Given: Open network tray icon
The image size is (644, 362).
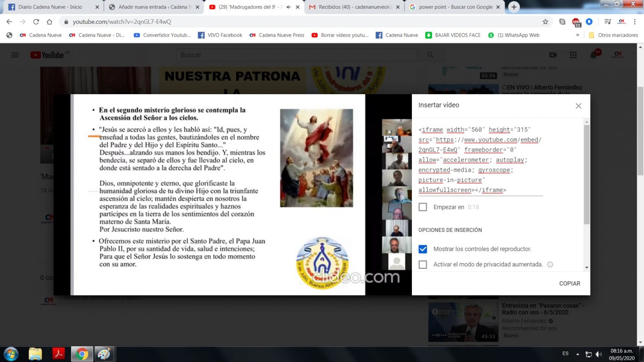Looking at the screenshot, I should (588, 354).
